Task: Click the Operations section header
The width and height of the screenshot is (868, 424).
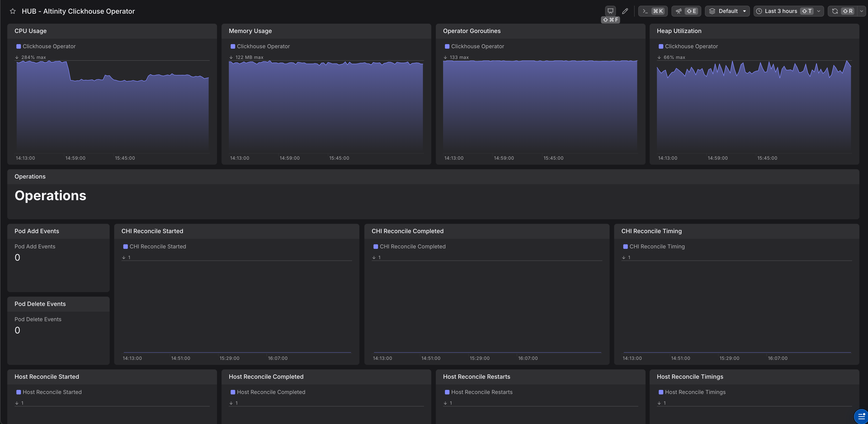Action: pyautogui.click(x=30, y=177)
